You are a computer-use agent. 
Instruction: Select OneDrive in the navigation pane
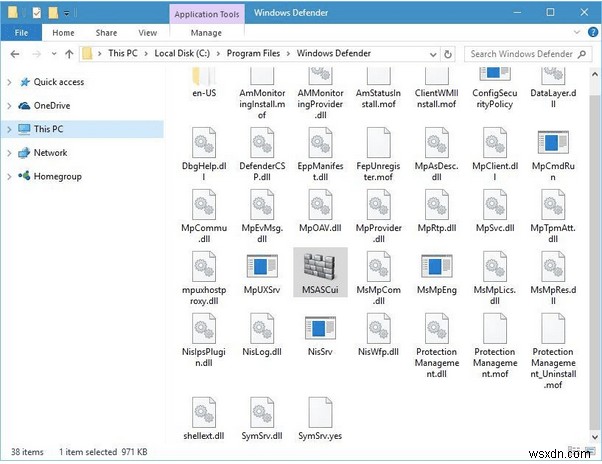pos(51,105)
